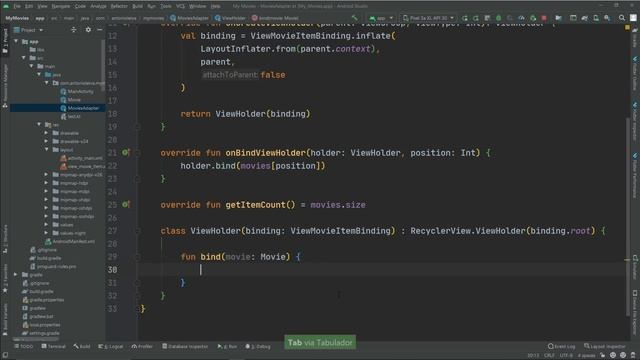Toggle the Build Variants sidebar tab

[x=5, y=320]
